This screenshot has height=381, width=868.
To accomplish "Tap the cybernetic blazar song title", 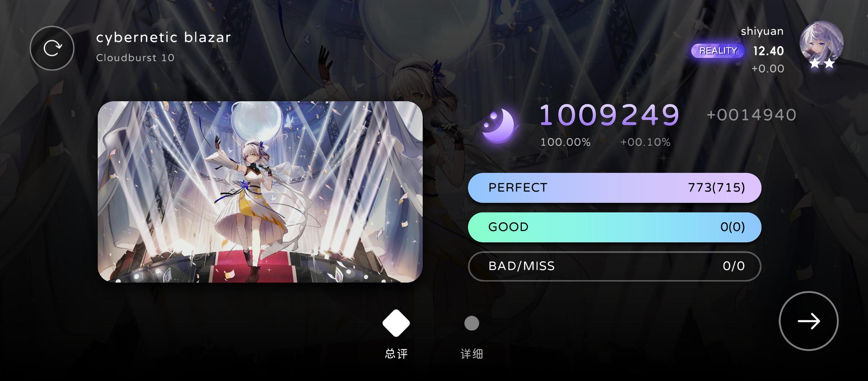I will pyautogui.click(x=163, y=37).
